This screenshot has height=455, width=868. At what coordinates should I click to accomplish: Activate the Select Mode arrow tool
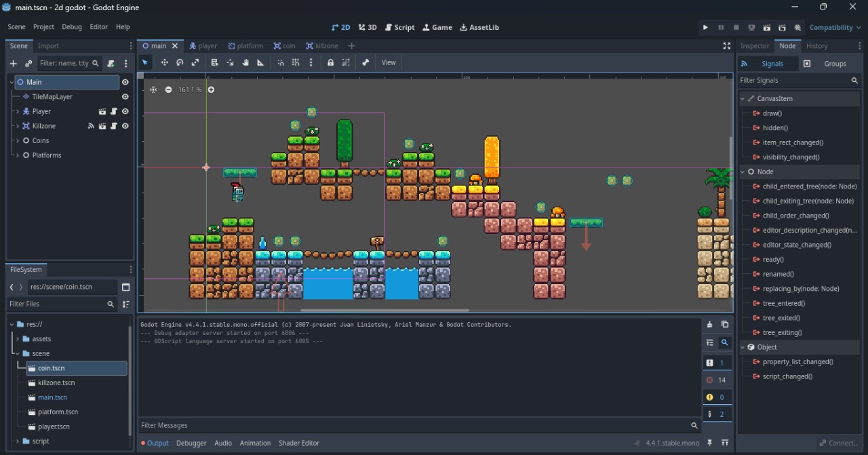[x=145, y=62]
